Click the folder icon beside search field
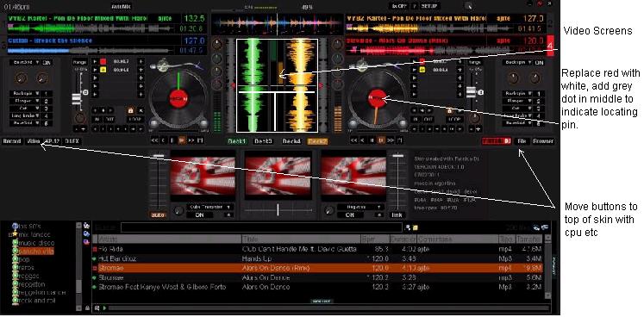The height and width of the screenshot is (317, 644). [x=416, y=227]
